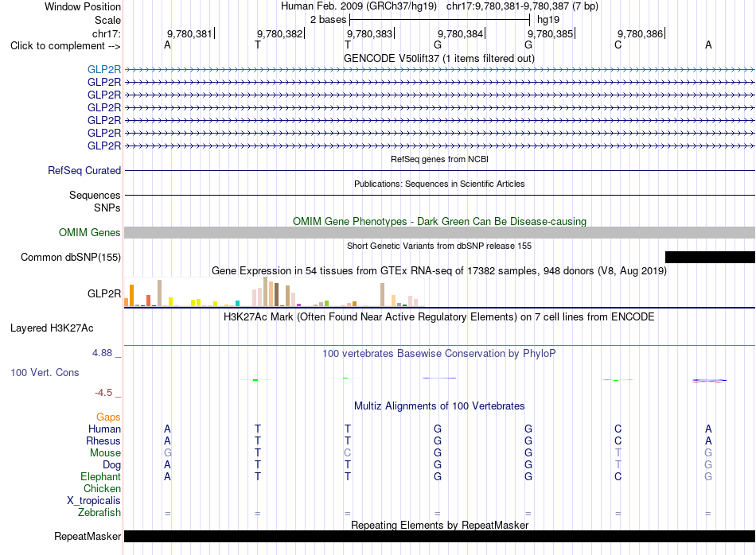
Task: Click the '2 bases' scale bar label
Action: (x=329, y=20)
